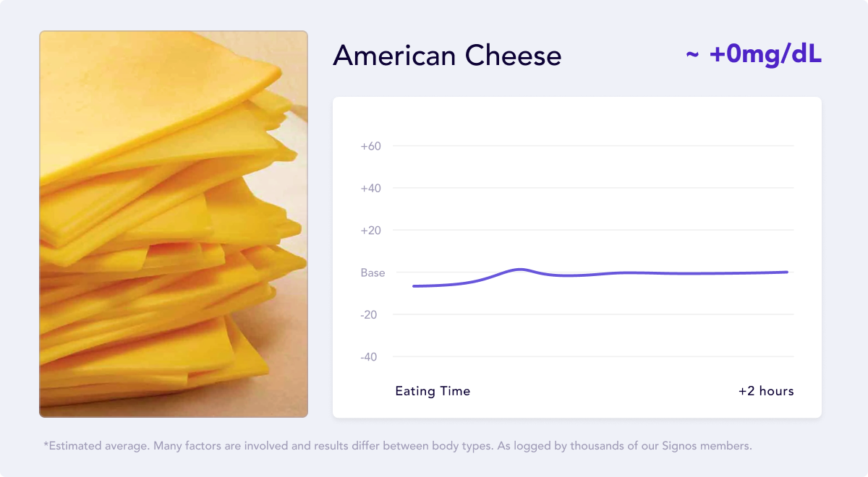868x477 pixels.
Task: Click the -40 horizontal gridline
Action: point(593,357)
